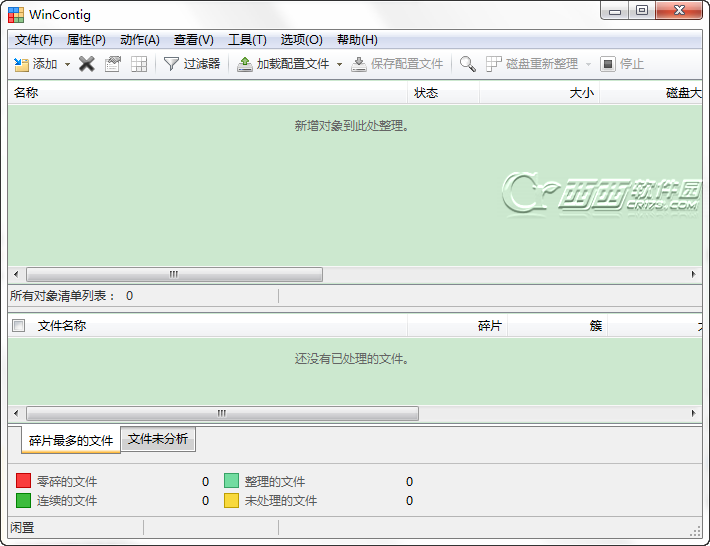Screen dimensions: 710x546
Task: Switch to the 文件未分析 tab
Action: pyautogui.click(x=158, y=439)
